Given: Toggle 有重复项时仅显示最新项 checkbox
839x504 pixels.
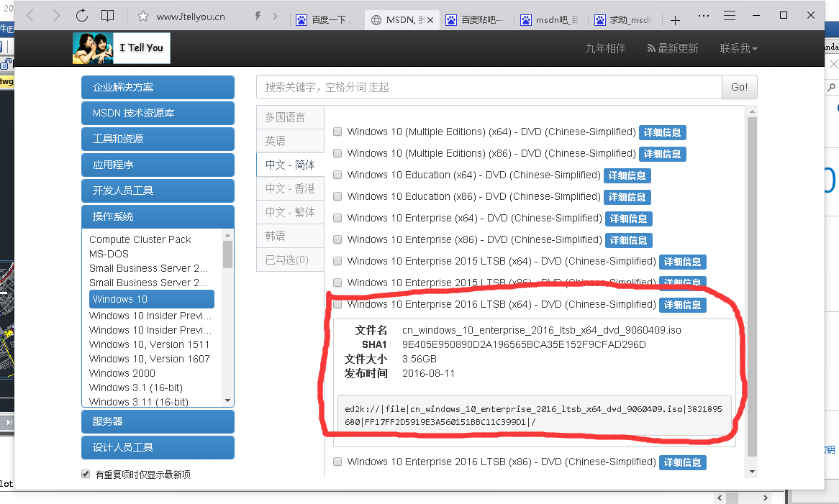Looking at the screenshot, I should pos(86,474).
